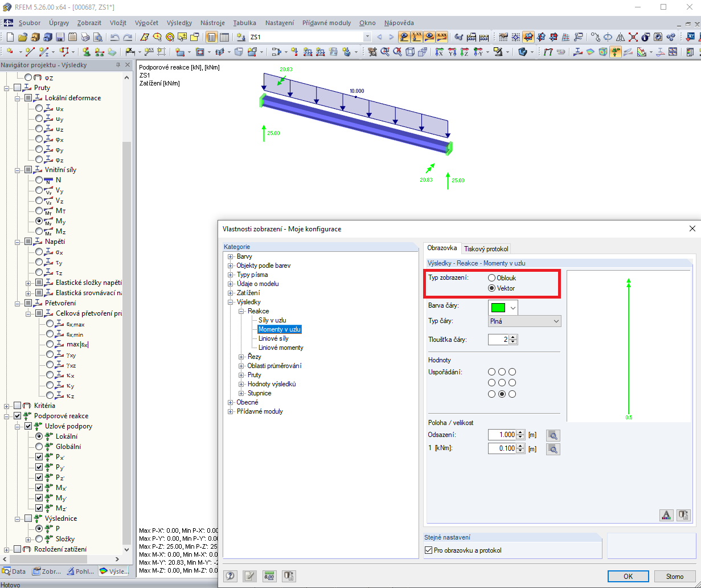Click the Undo arrow icon

pyautogui.click(x=114, y=37)
